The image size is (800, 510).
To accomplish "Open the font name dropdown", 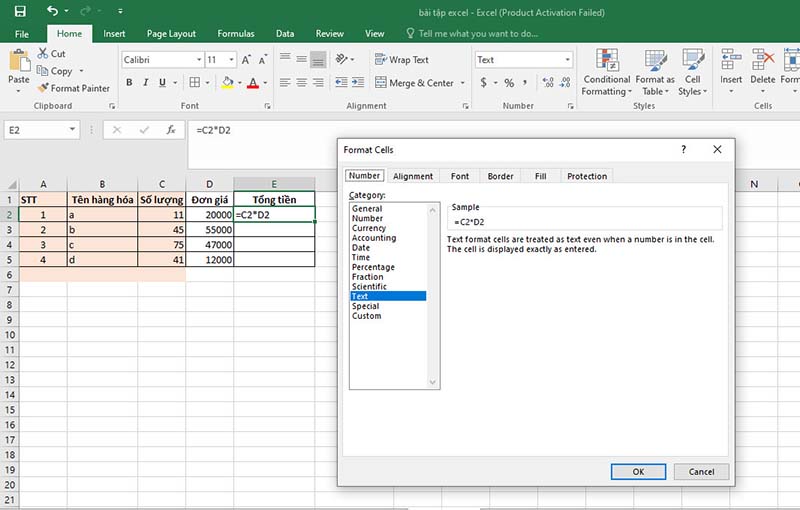I will click(x=199, y=60).
